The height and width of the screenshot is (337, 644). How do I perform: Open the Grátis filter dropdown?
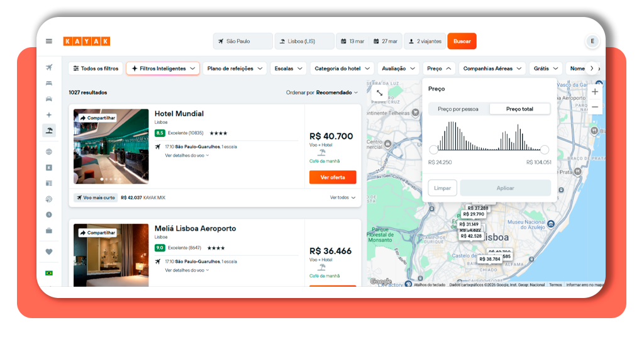coord(545,69)
